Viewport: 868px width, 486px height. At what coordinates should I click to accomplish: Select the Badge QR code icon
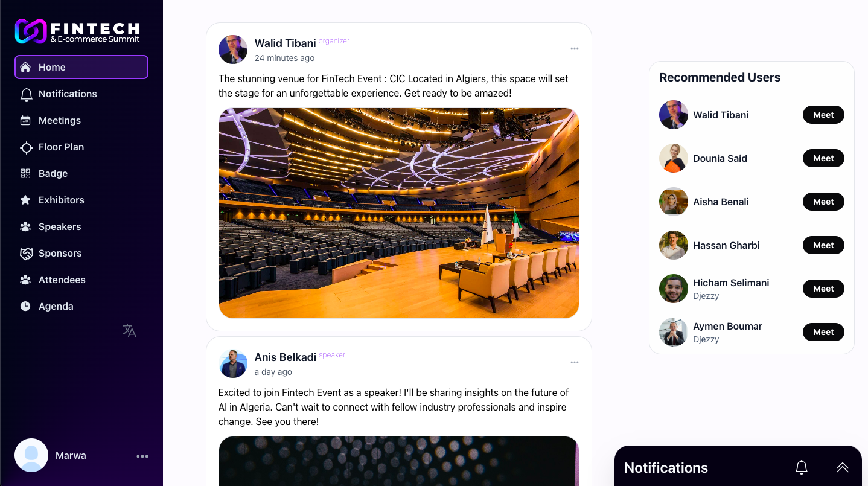25,174
